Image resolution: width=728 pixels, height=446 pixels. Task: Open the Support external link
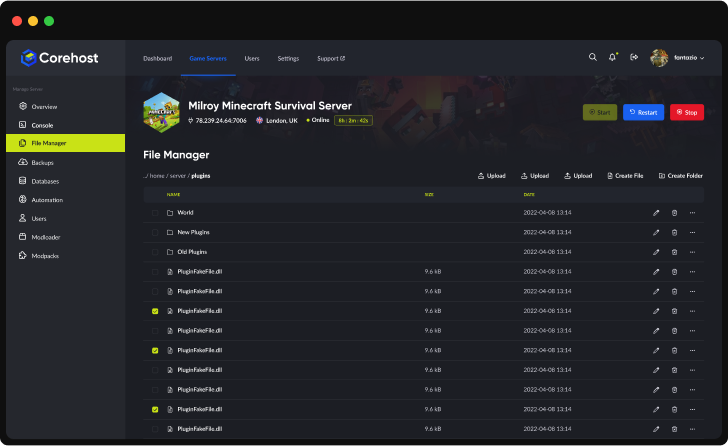click(x=331, y=58)
